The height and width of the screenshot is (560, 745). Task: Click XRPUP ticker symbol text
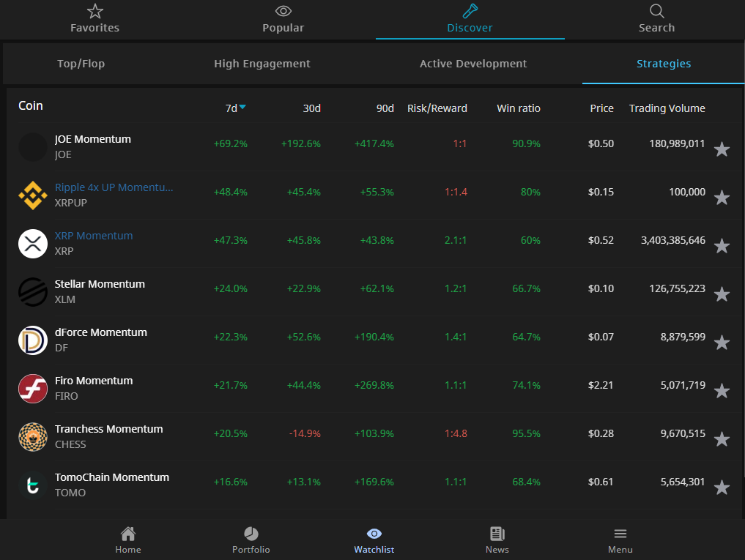[71, 203]
